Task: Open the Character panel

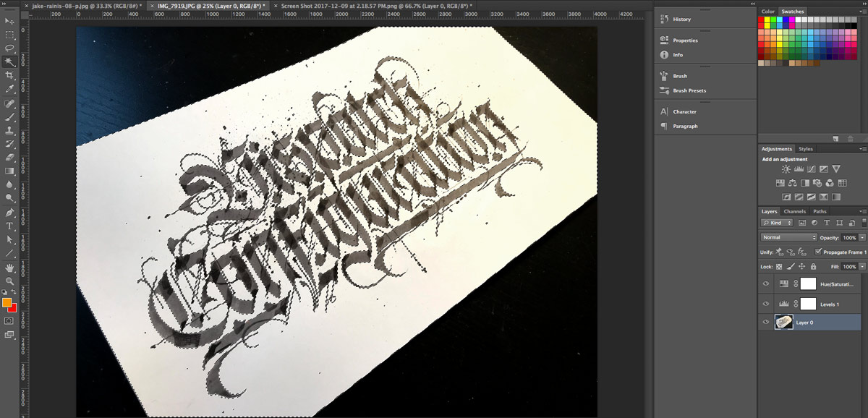Action: (684, 111)
